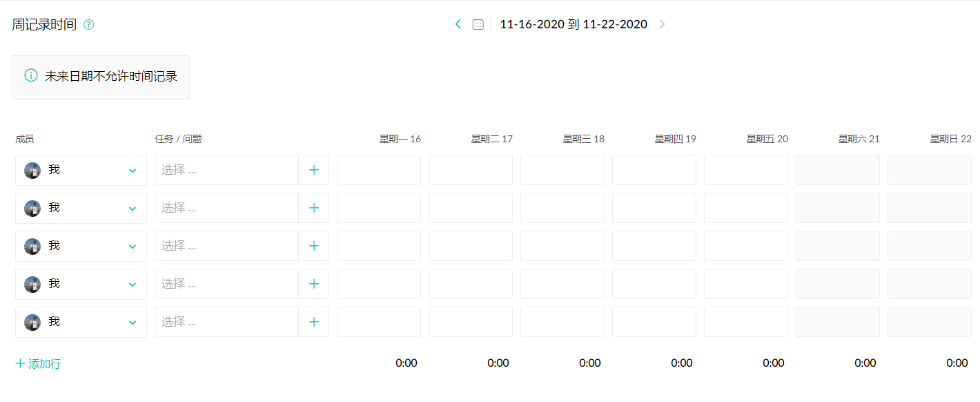Expand the member dropdown in first row
This screenshot has width=980, height=402.
(x=132, y=171)
